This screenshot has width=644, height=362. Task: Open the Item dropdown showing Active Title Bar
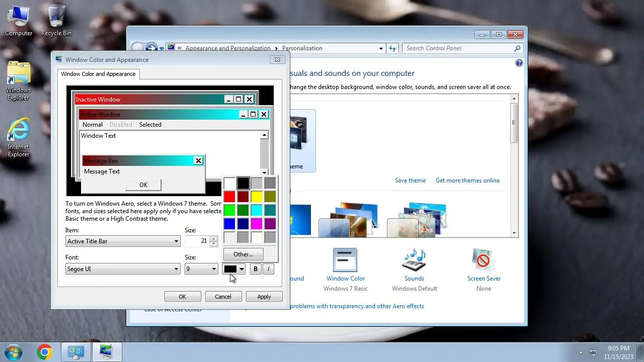click(x=123, y=241)
